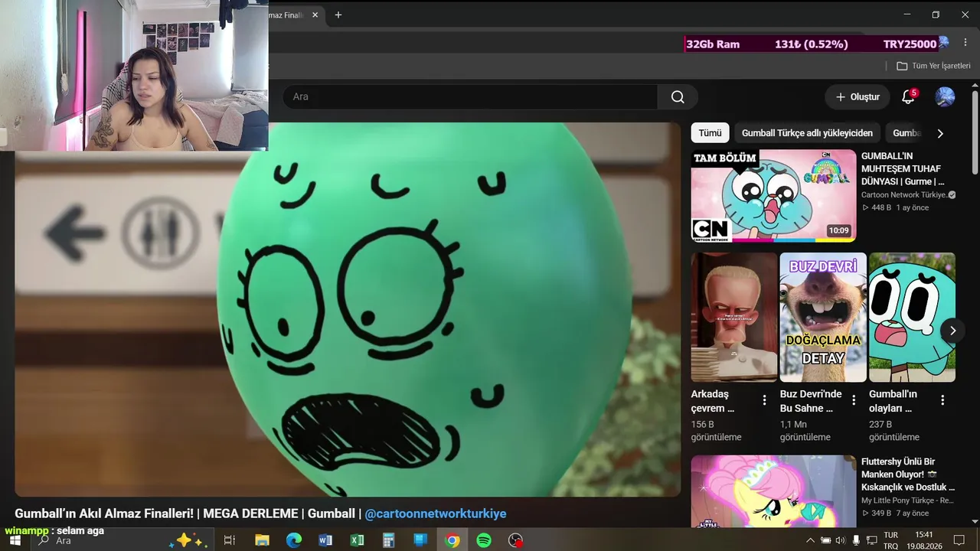Viewport: 980px width, 551px height.
Task: Open the @cartoonnetworkturkiye channel link
Action: (x=436, y=514)
